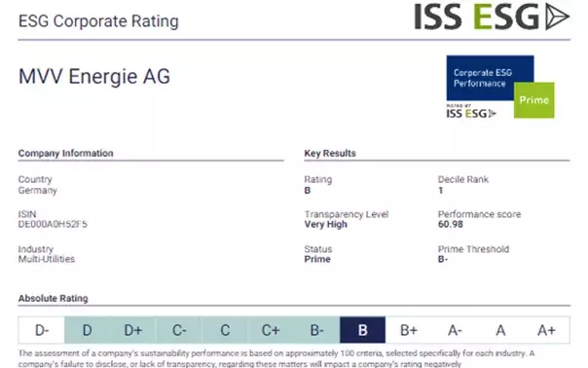Click the Country label

click(x=35, y=179)
